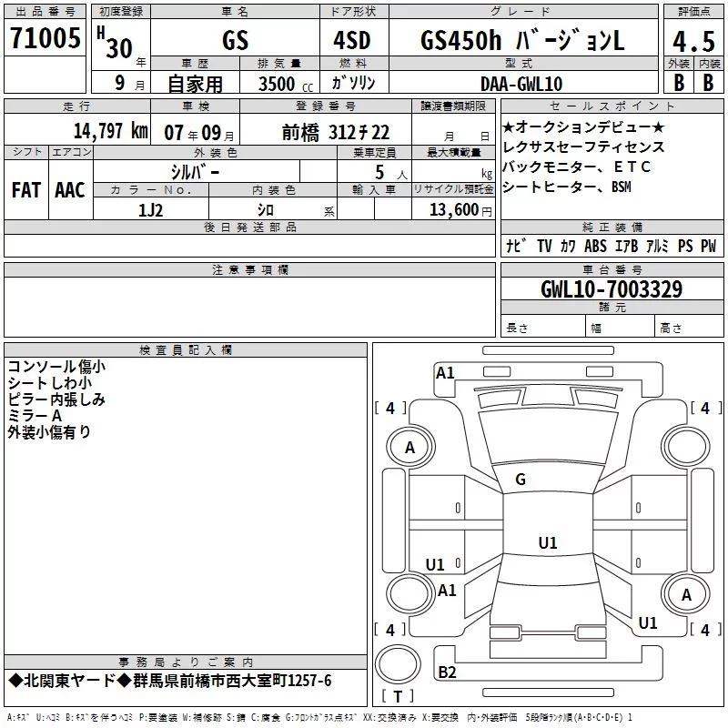Viewport: 728px width, 728px height.
Task: Select the 長さ length field
Action: (542, 328)
